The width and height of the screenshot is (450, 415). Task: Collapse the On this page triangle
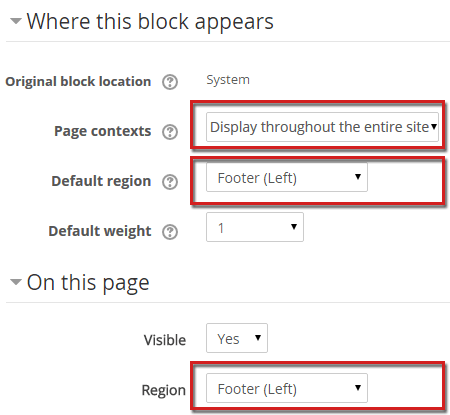click(x=16, y=282)
